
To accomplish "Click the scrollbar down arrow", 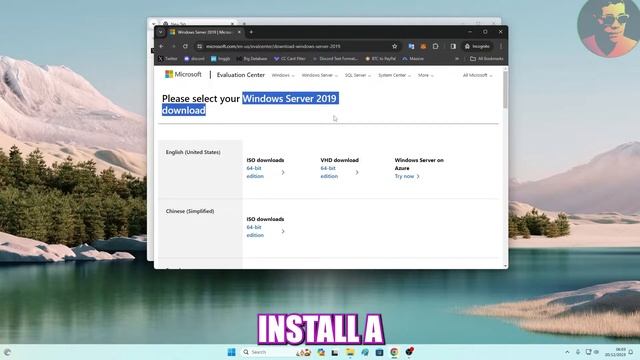I will pyautogui.click(x=505, y=266).
